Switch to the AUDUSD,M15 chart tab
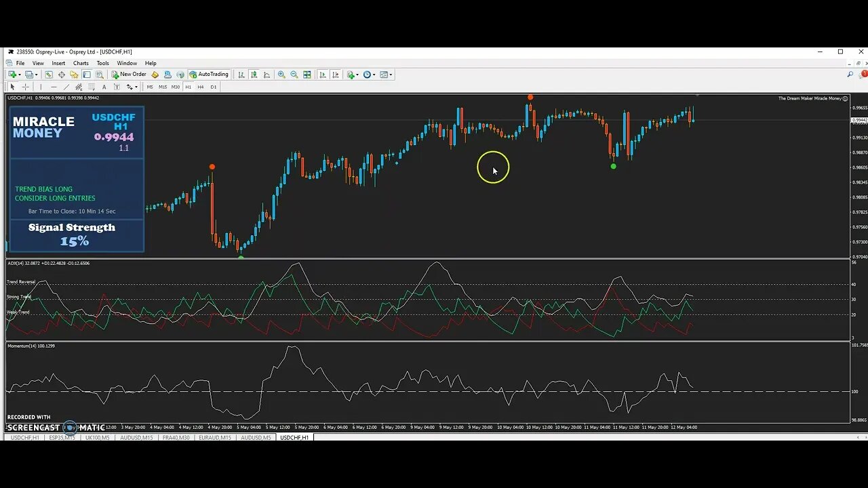Screen dimensions: 868x488 pyautogui.click(x=136, y=438)
